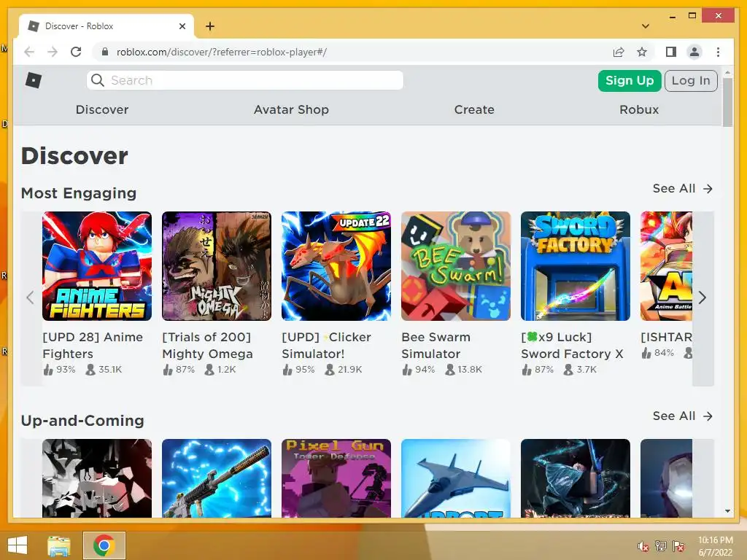Click Chrome icon in taskbar
Viewport: 747px width, 560px height.
point(104,545)
